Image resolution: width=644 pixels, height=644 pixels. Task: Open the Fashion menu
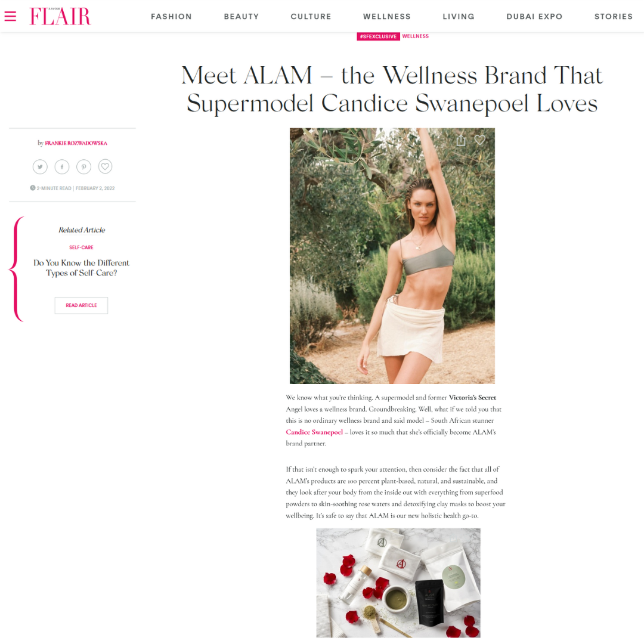(171, 17)
